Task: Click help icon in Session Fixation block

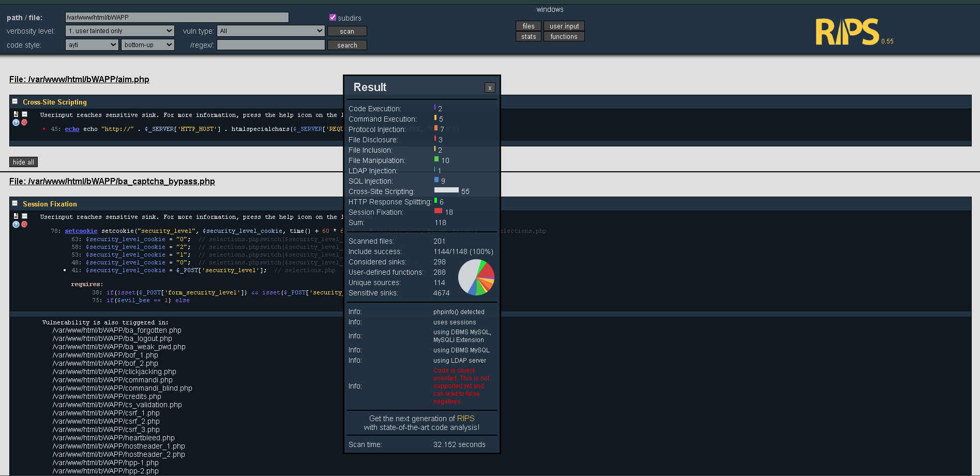Action: pyautogui.click(x=16, y=225)
